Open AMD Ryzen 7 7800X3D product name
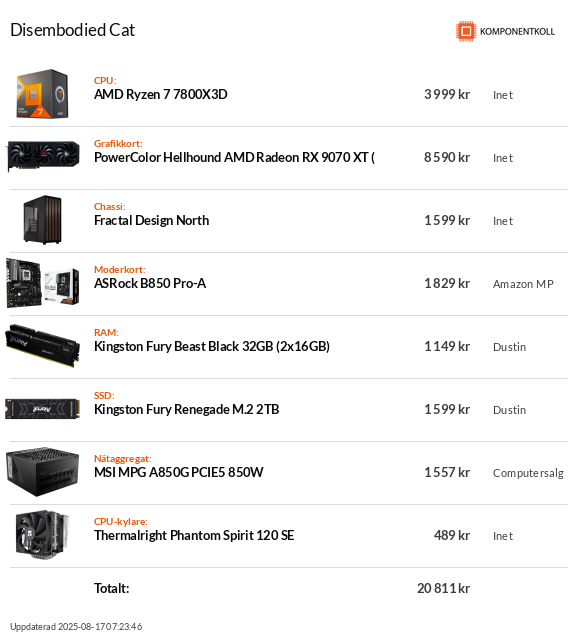The height and width of the screenshot is (640, 577). (x=161, y=94)
